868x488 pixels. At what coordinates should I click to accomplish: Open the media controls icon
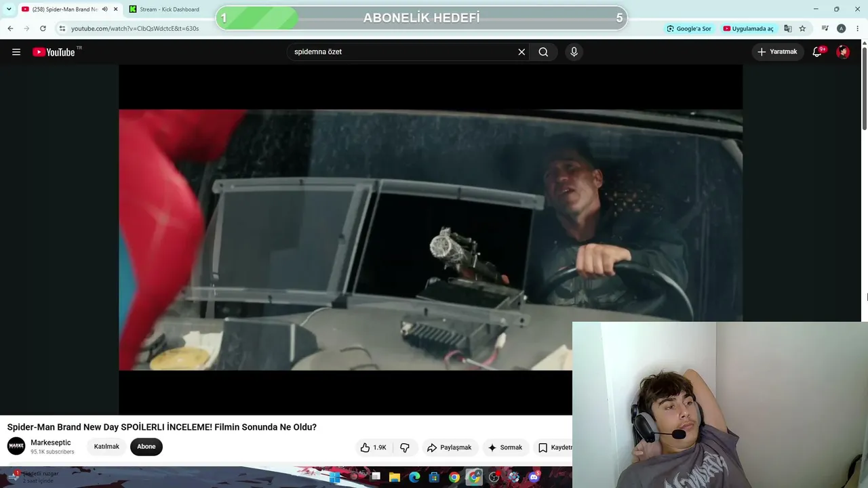click(x=825, y=28)
